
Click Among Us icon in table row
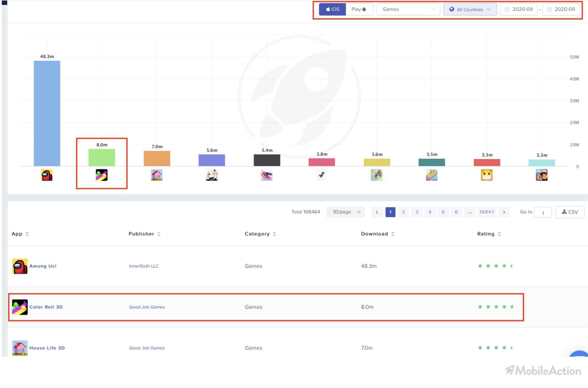[x=20, y=266]
